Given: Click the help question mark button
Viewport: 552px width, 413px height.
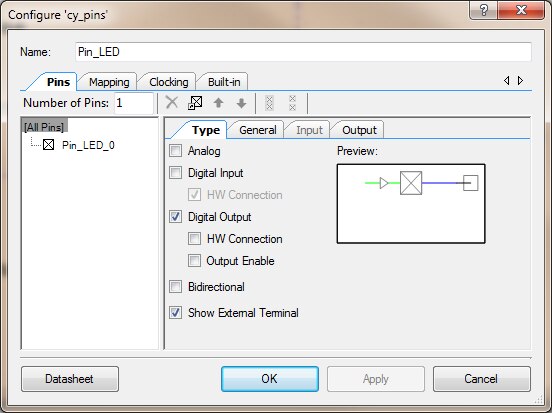Looking at the screenshot, I should click(x=484, y=10).
